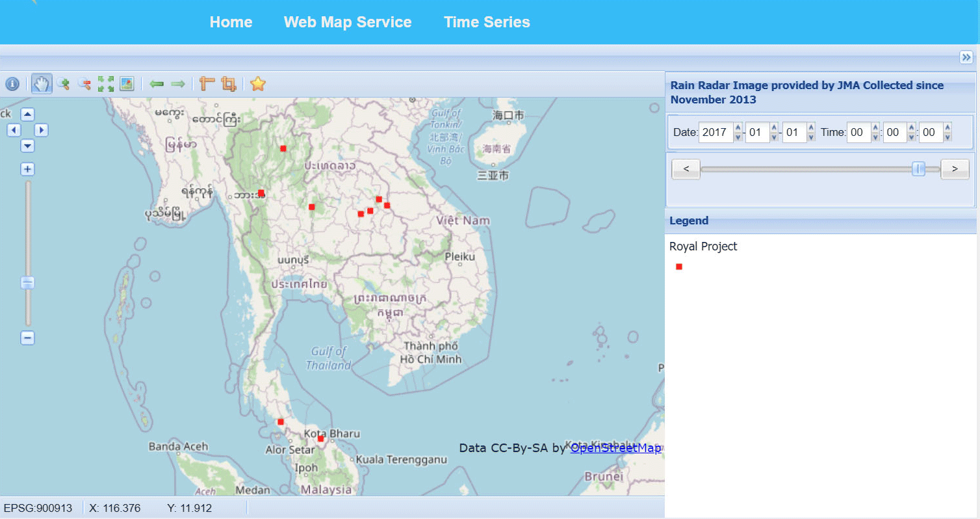Select the pan hand tool
The width and height of the screenshot is (980, 519).
click(42, 84)
